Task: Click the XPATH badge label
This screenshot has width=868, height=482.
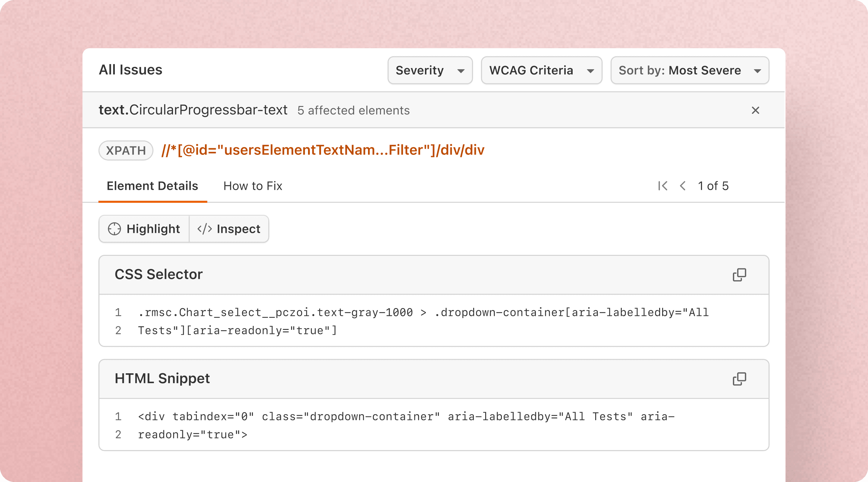Action: (x=126, y=151)
